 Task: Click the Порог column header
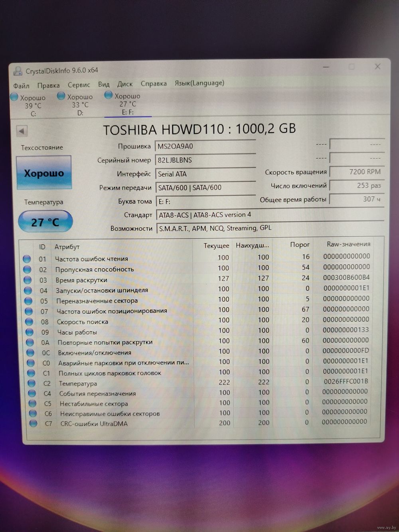click(300, 245)
